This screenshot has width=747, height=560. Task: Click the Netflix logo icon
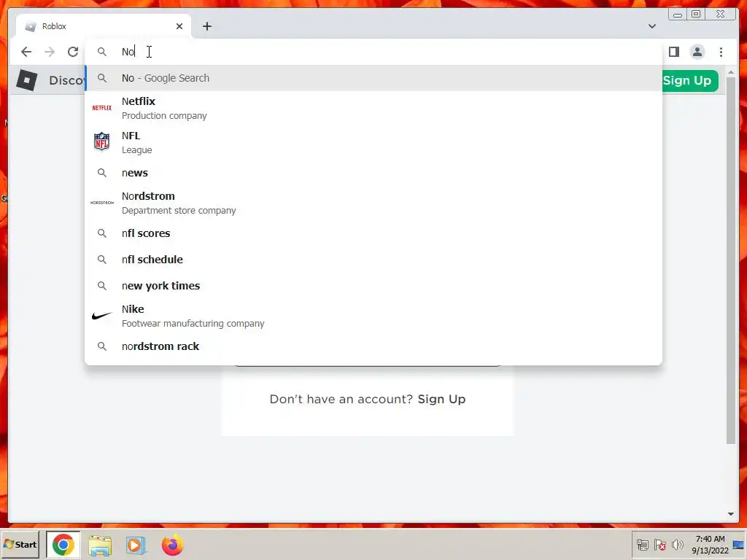point(101,108)
